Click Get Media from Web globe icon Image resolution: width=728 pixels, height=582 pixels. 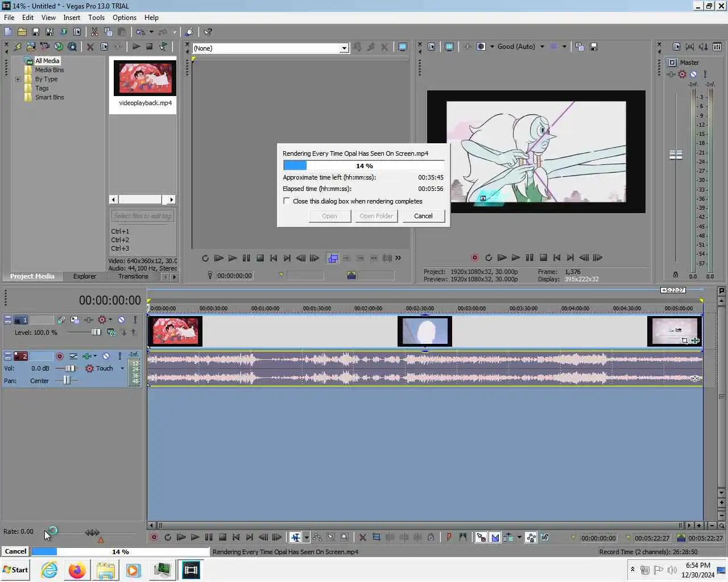[x=59, y=47]
